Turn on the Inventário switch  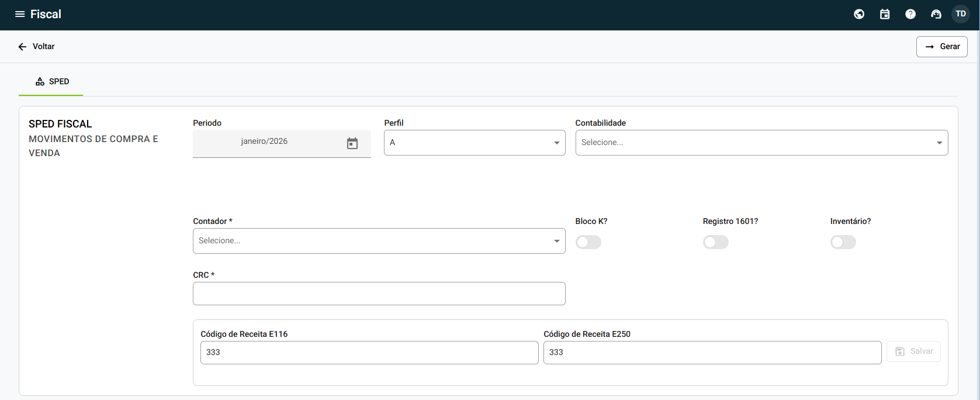[843, 242]
